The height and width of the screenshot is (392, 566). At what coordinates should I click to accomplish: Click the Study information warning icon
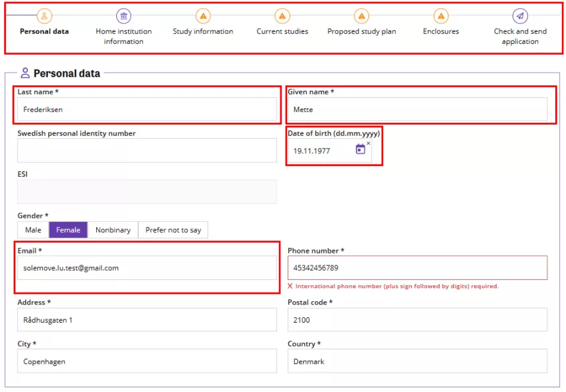tap(203, 16)
